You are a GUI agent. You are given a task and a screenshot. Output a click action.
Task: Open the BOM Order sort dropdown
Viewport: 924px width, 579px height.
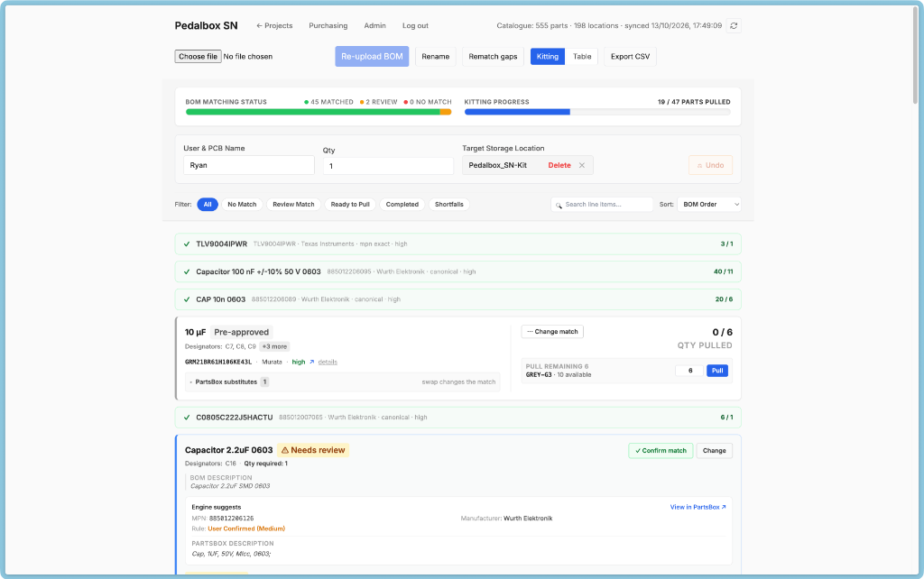[x=709, y=205]
